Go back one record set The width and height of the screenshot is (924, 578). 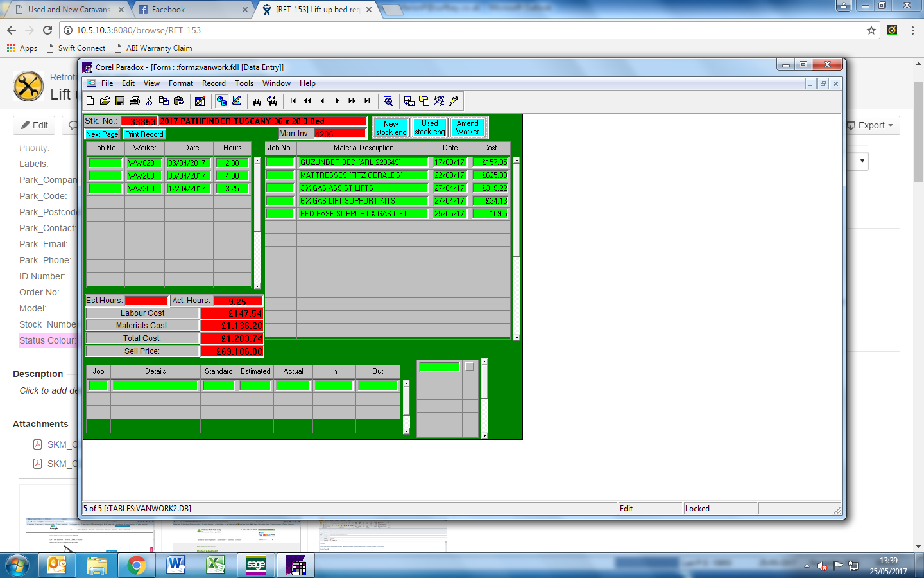308,101
